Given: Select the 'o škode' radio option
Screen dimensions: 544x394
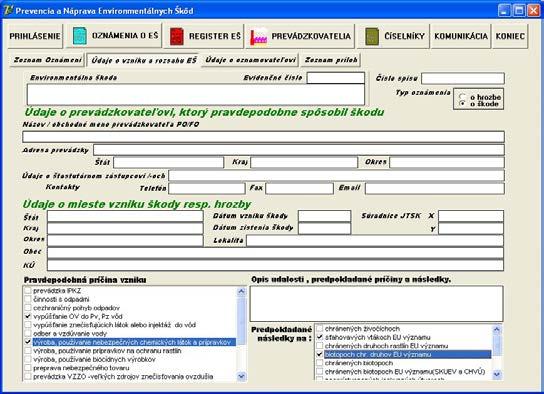Looking at the screenshot, I should [462, 103].
